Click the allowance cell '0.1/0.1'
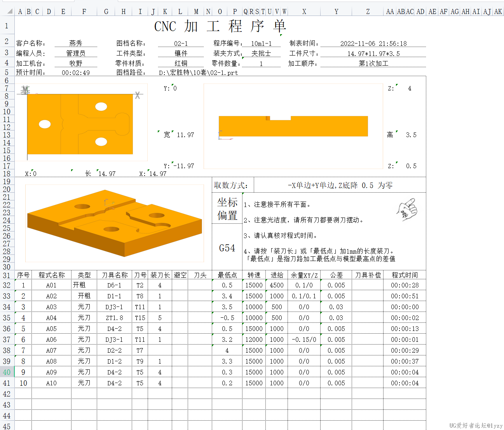504x430 pixels. pos(304,296)
